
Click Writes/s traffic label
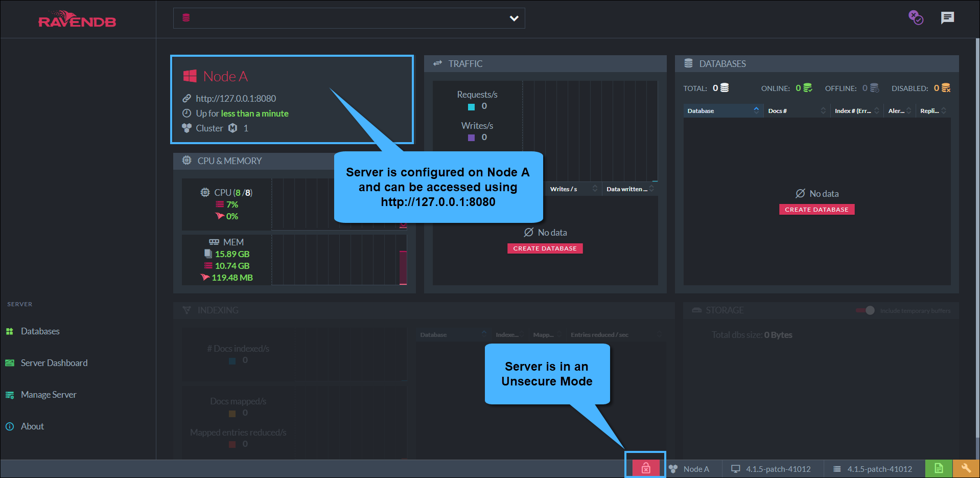(477, 126)
